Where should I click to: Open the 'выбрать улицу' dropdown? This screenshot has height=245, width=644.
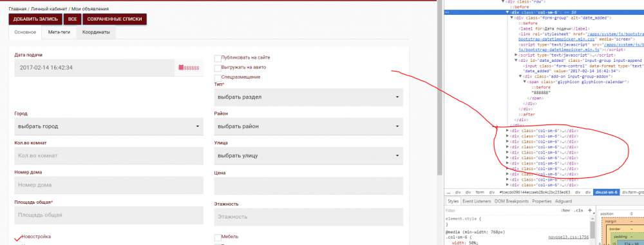(308, 156)
